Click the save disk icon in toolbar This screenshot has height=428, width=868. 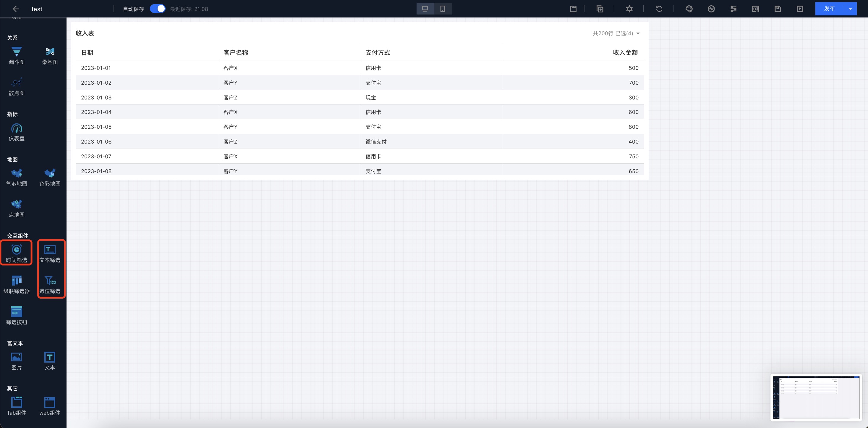click(777, 9)
